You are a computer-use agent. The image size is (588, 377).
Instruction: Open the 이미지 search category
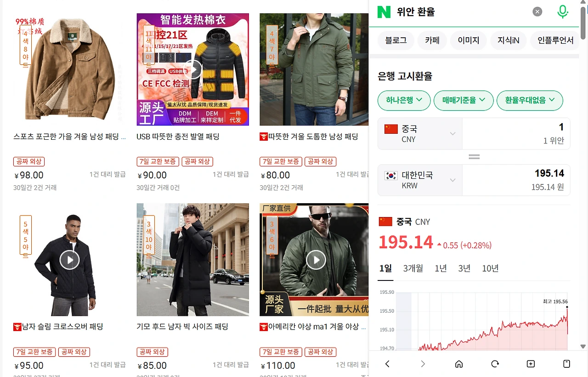(x=469, y=40)
